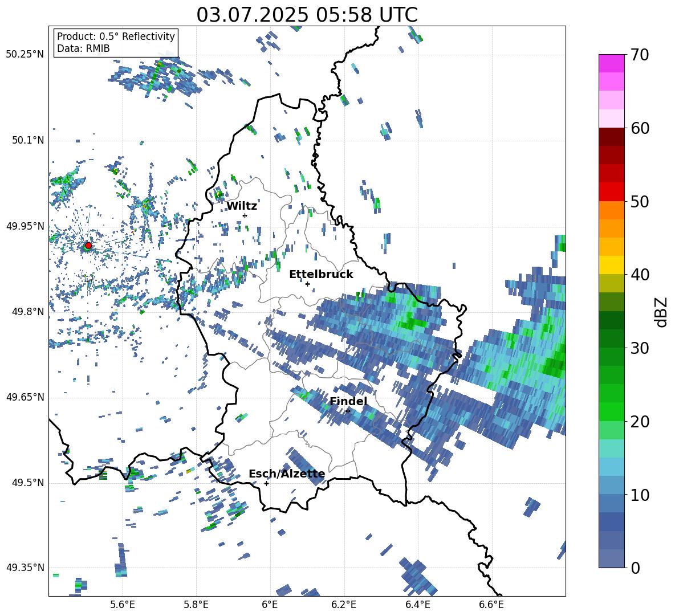Click the magenta top colorbar segment
Image resolution: width=675 pixels, height=616 pixels.
[611, 63]
